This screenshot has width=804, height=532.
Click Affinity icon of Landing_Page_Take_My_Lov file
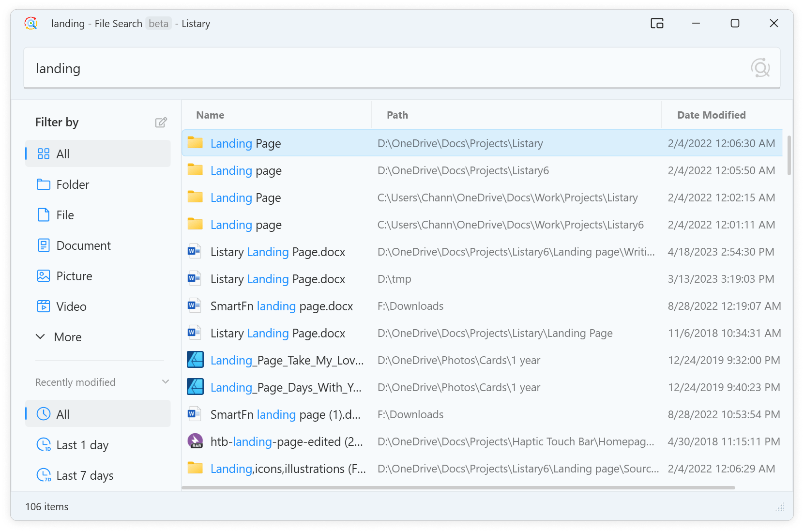pos(195,360)
